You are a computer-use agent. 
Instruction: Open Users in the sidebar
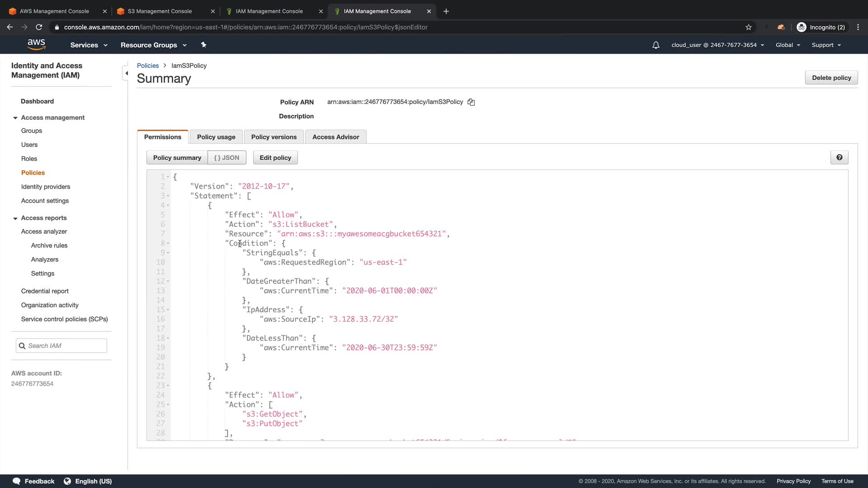pyautogui.click(x=29, y=145)
